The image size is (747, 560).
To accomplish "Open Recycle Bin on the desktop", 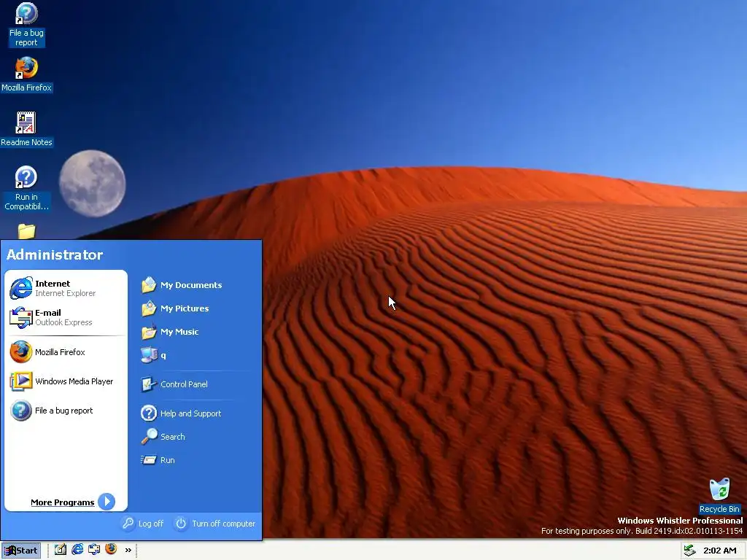I will [719, 496].
